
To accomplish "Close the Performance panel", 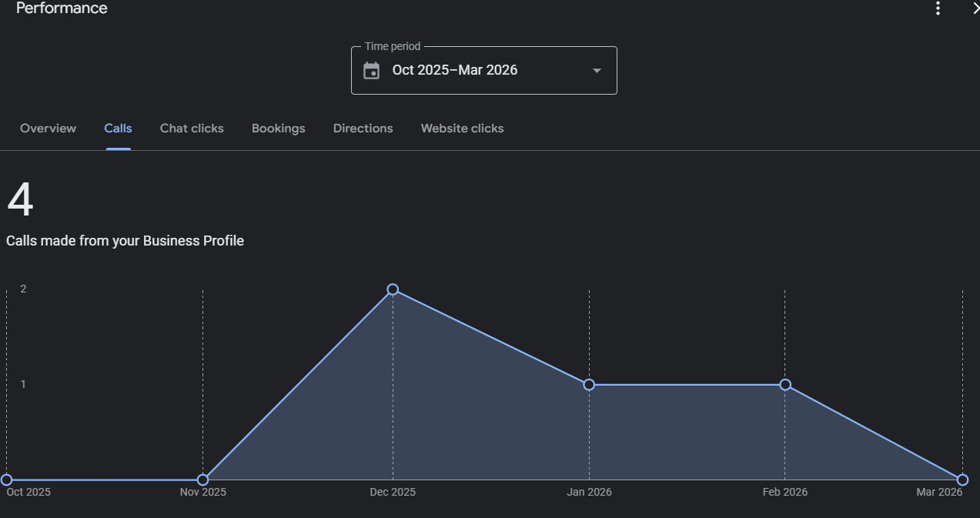I will click(975, 8).
